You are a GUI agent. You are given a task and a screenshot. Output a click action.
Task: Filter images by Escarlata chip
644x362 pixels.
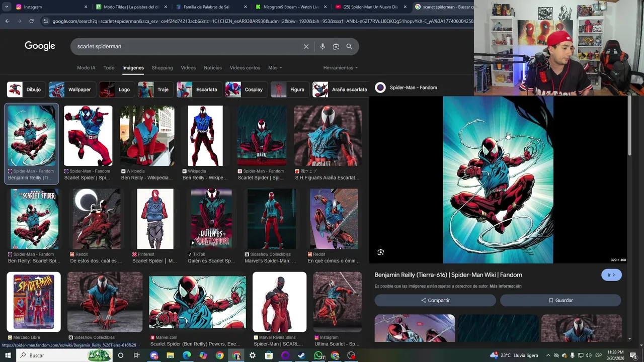199,89
